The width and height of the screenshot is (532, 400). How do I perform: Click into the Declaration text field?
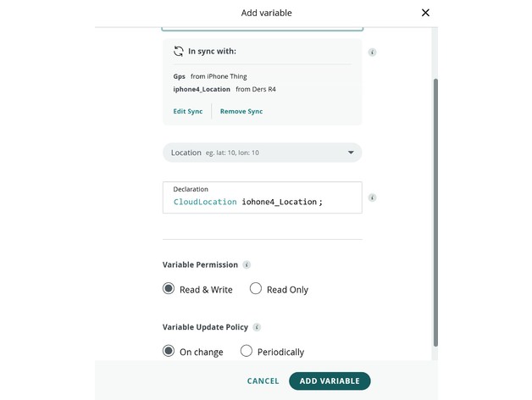point(262,202)
